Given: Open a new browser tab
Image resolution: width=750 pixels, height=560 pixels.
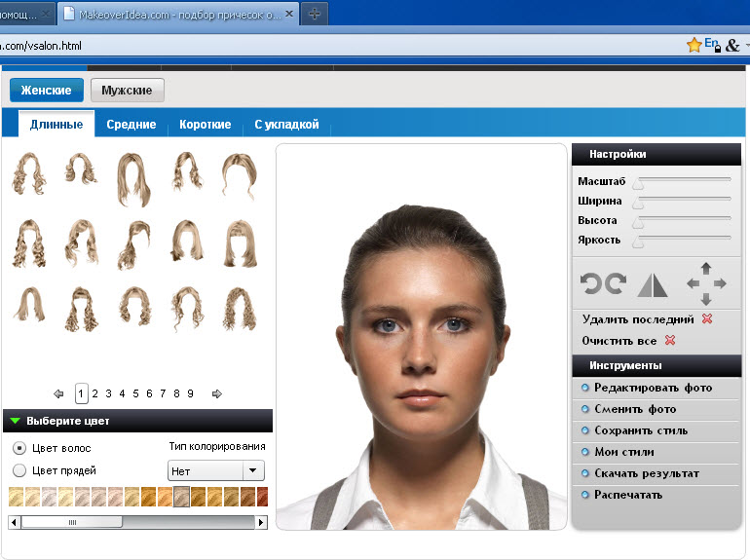Looking at the screenshot, I should tap(315, 14).
